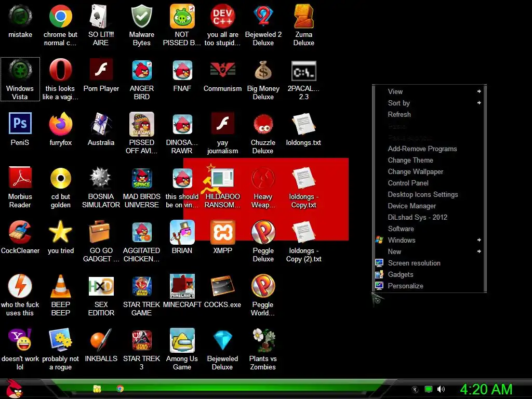Open Bejeweled 2 Deluxe desktop icon
Screen dimensions: 532x399
(x=263, y=16)
